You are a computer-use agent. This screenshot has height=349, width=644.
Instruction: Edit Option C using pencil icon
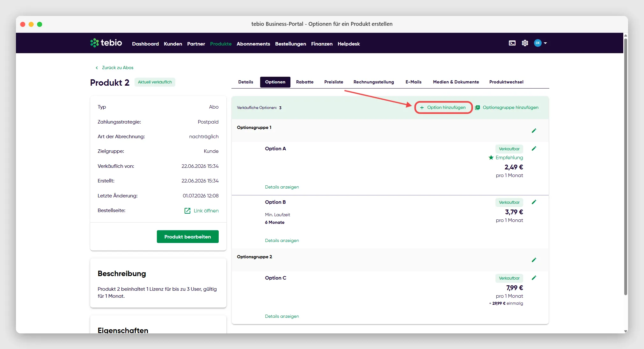pyautogui.click(x=534, y=278)
